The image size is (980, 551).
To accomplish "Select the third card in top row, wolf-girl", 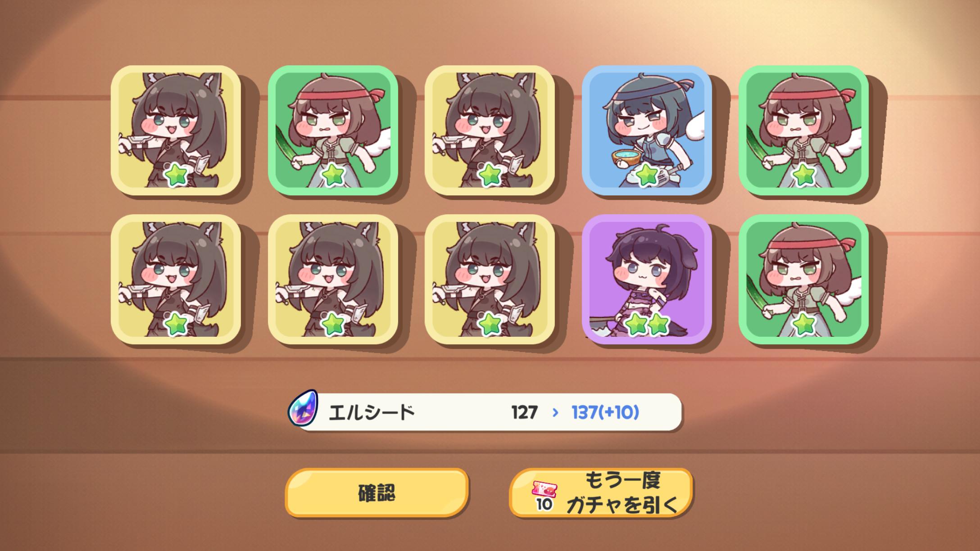I will coord(490,130).
